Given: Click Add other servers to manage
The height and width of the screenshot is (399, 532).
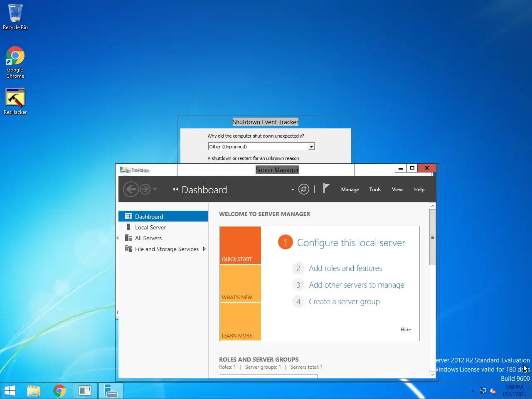Looking at the screenshot, I should (x=356, y=285).
